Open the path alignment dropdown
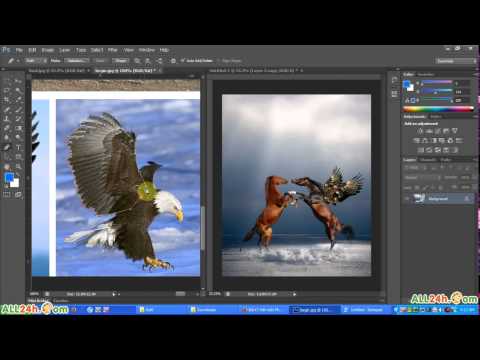480x360 pixels. tap(148, 61)
